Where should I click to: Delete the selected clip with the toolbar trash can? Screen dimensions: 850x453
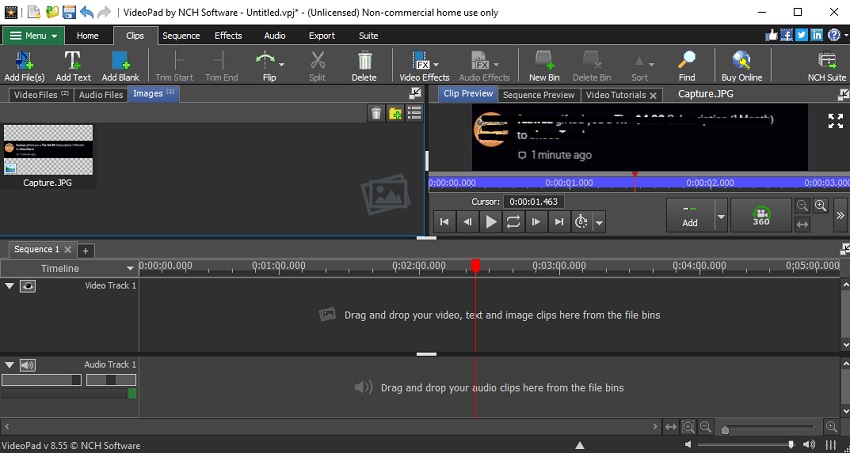coord(364,66)
